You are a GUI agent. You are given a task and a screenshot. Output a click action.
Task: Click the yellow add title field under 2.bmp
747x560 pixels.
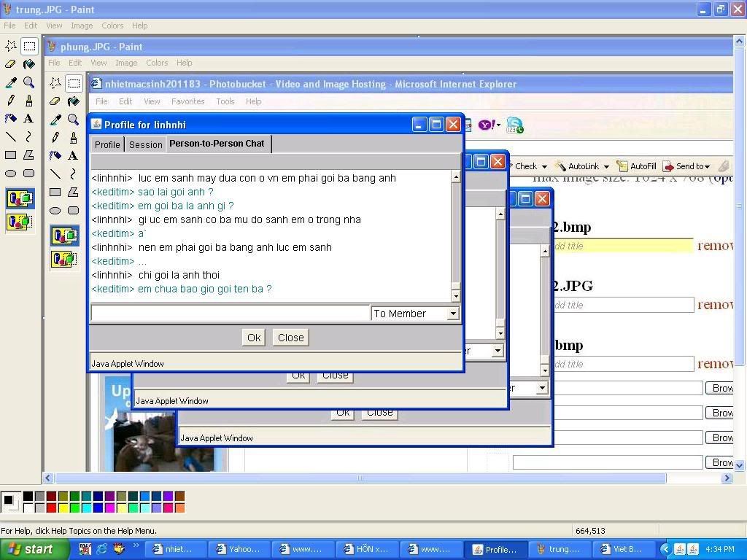pos(623,246)
